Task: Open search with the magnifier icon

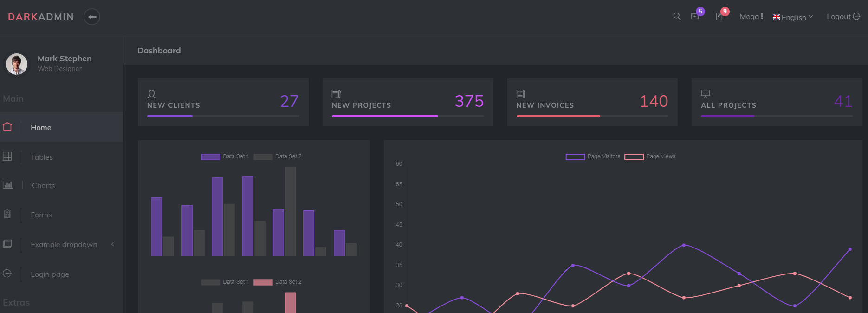Action: pos(677,16)
